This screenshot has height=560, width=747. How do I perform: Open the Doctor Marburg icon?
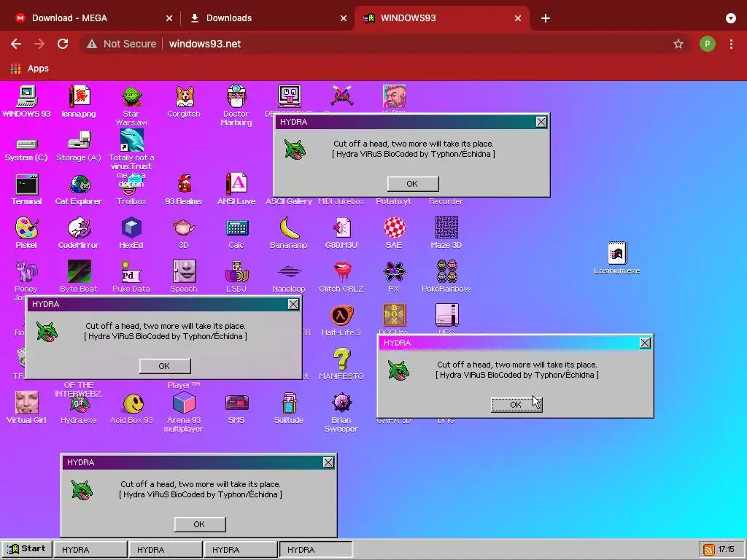point(236,105)
